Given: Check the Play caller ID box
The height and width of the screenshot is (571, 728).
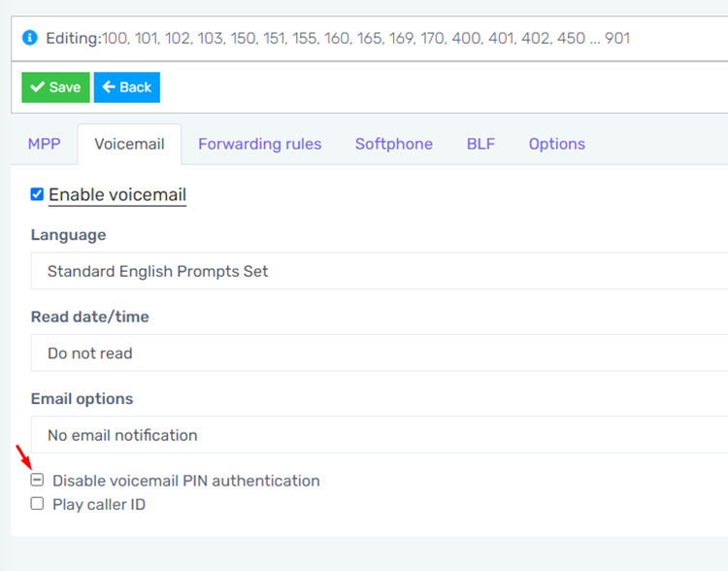Looking at the screenshot, I should point(37,504).
